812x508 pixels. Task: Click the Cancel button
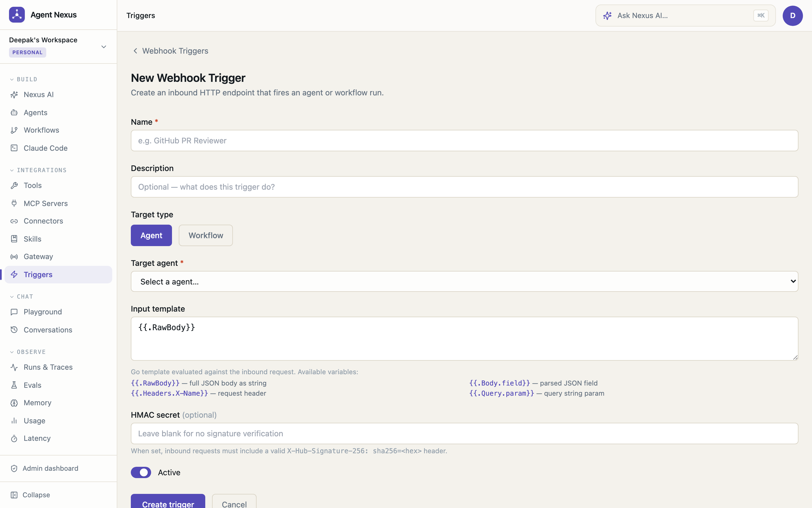[x=234, y=501]
